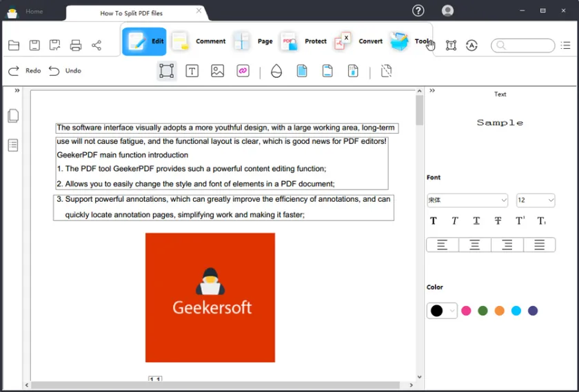The width and height of the screenshot is (579, 392).
Task: Expand the black color picker dropdown
Action: point(452,311)
